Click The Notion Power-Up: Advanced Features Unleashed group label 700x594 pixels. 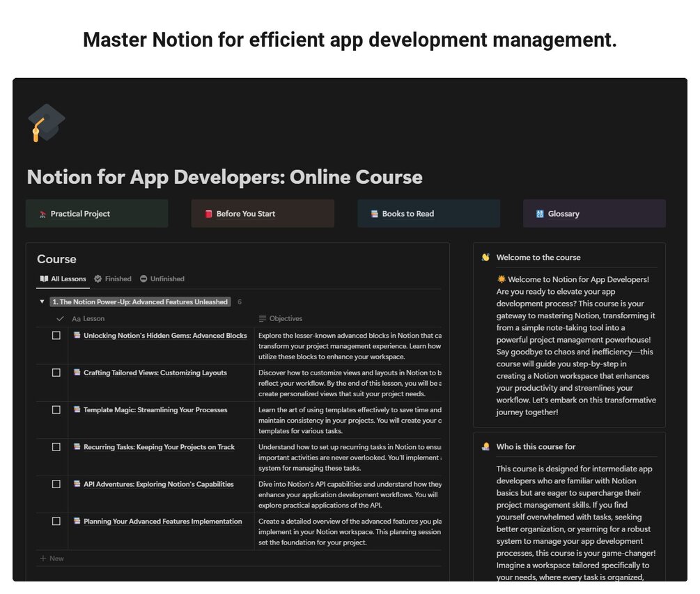click(x=140, y=302)
